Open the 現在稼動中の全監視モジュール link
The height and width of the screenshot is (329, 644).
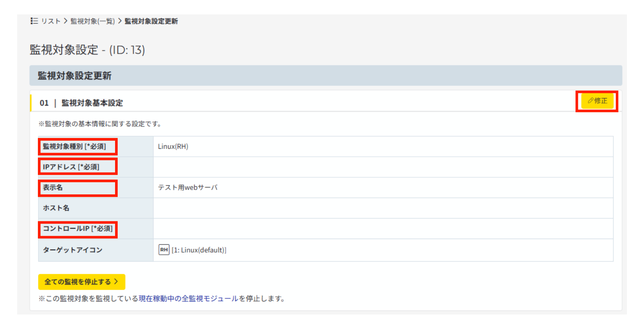[188, 298]
